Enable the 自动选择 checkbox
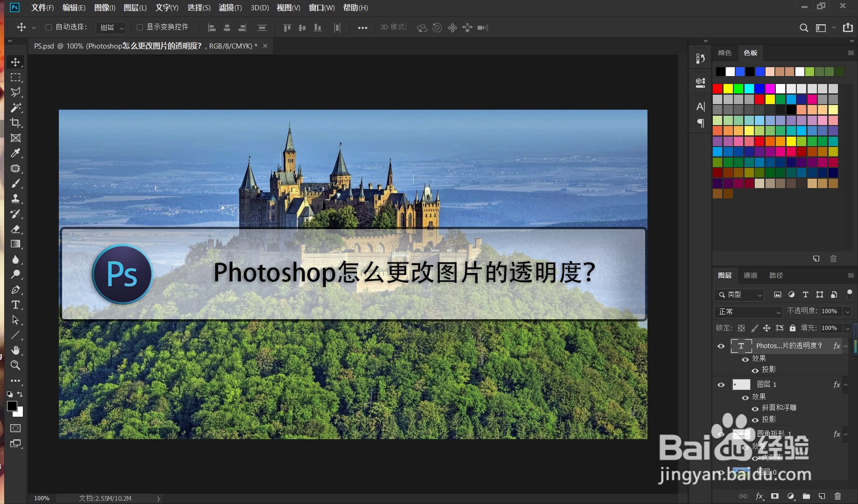This screenshot has height=504, width=858. [x=49, y=27]
